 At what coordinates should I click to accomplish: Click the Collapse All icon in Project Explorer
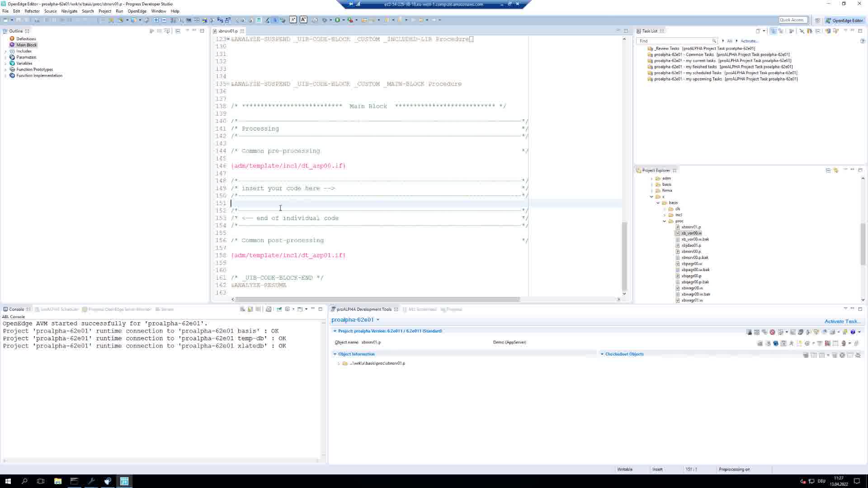(828, 170)
